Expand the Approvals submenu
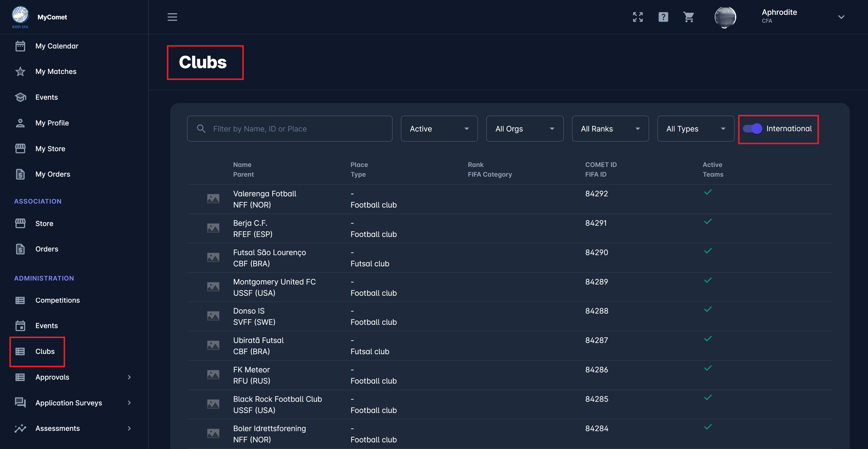 coord(129,377)
